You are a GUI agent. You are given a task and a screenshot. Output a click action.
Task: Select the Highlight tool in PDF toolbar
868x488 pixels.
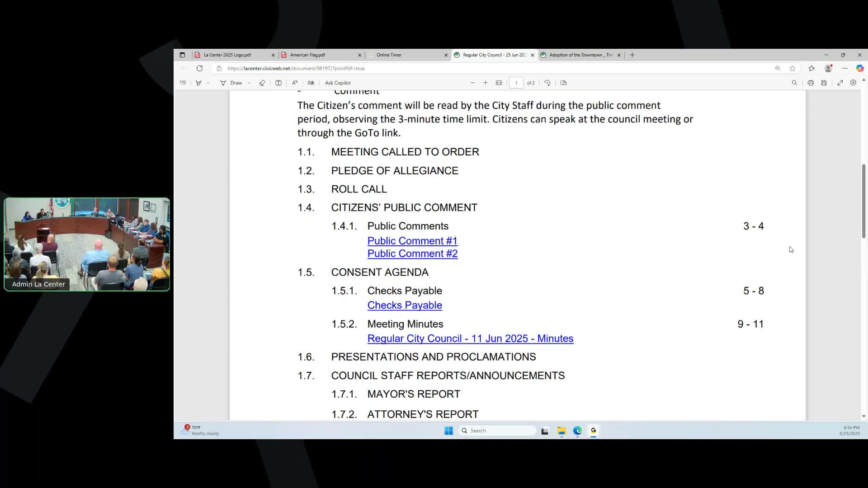[x=198, y=83]
